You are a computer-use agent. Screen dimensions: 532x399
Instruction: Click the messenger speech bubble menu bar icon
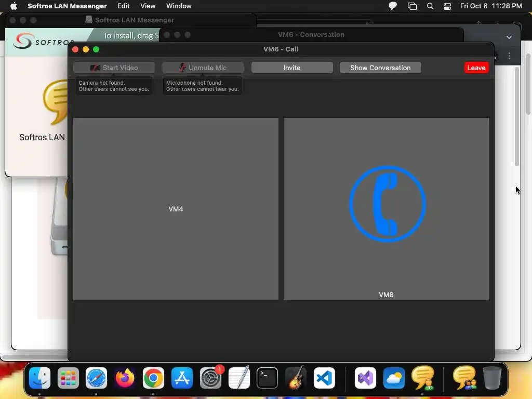(x=393, y=6)
